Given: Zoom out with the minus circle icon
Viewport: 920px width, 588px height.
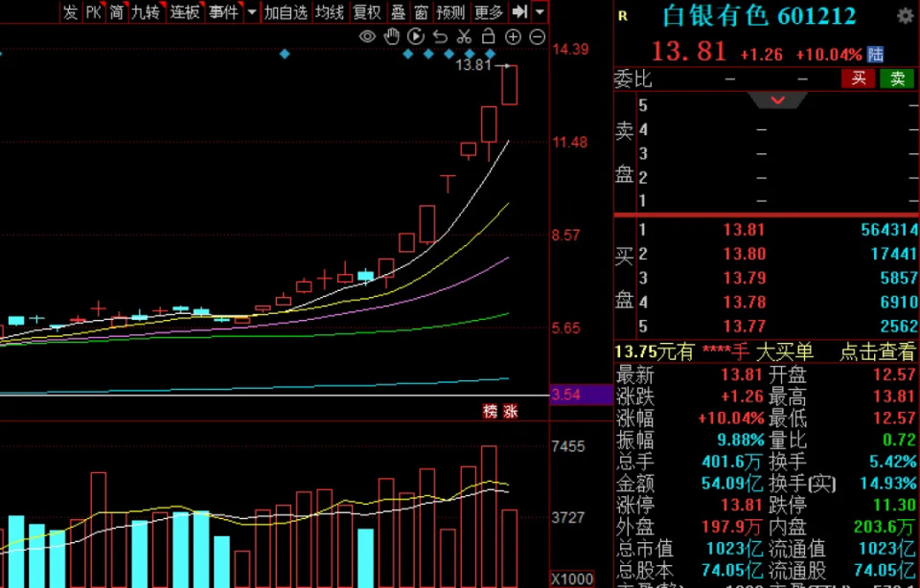Looking at the screenshot, I should click(x=537, y=37).
